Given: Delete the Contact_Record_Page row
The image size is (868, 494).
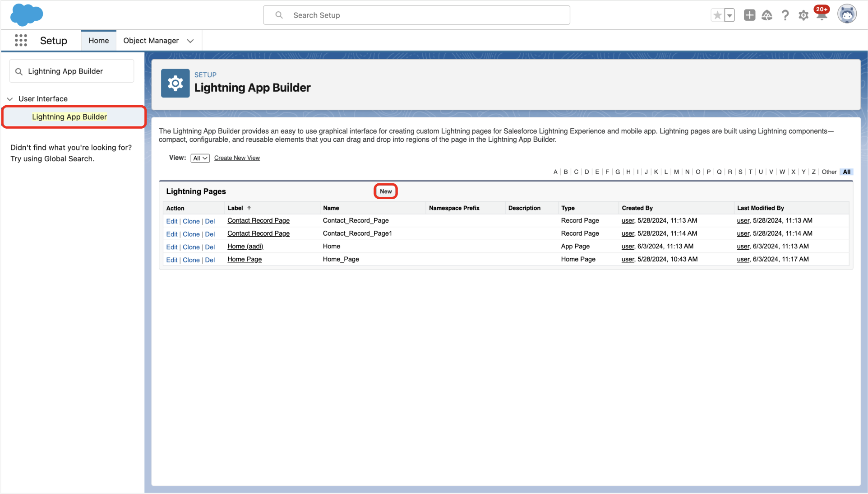Looking at the screenshot, I should (x=210, y=221).
